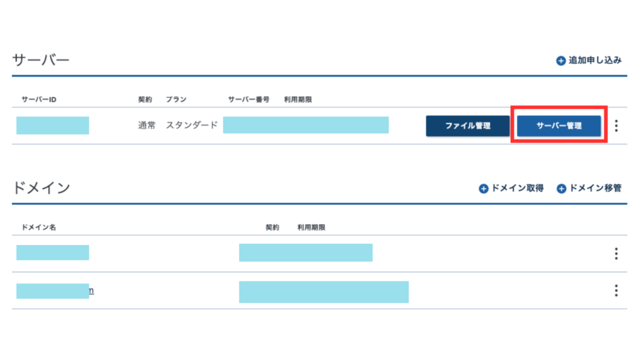Click the masked server ID value
Image resolution: width=644 pixels, height=362 pixels.
(x=53, y=125)
